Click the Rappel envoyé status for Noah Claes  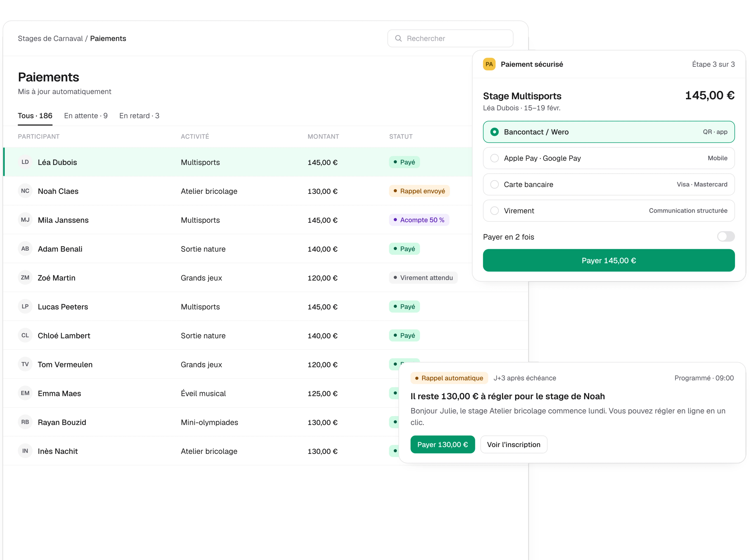coord(419,191)
